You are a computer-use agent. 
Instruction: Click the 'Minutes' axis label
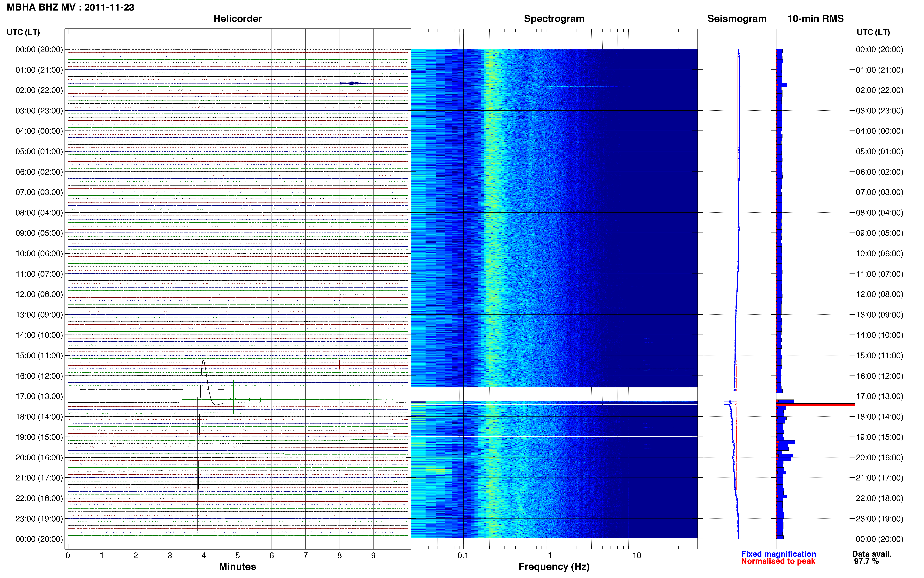click(238, 566)
